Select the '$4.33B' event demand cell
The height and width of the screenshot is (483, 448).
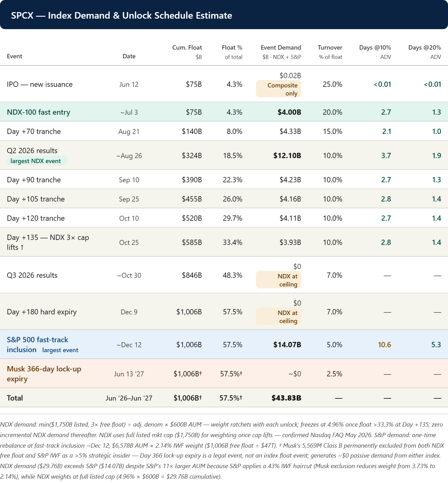(290, 131)
